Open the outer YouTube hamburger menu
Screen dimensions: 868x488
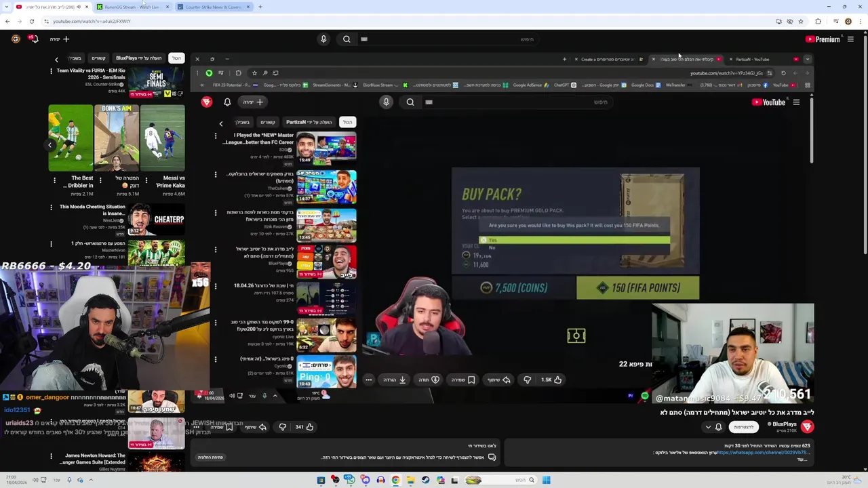tap(850, 39)
